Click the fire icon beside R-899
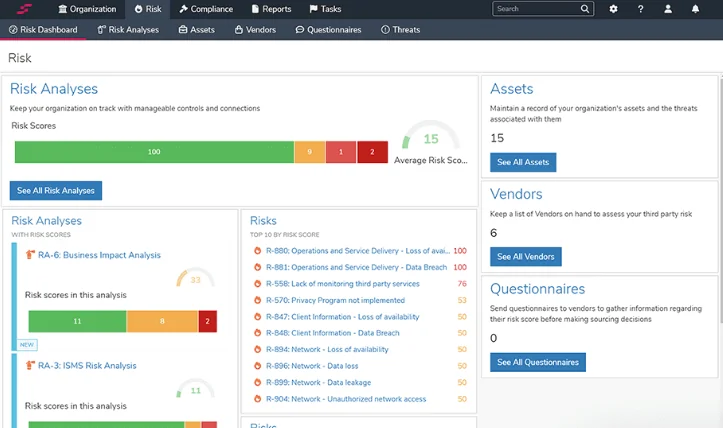 pyautogui.click(x=257, y=382)
